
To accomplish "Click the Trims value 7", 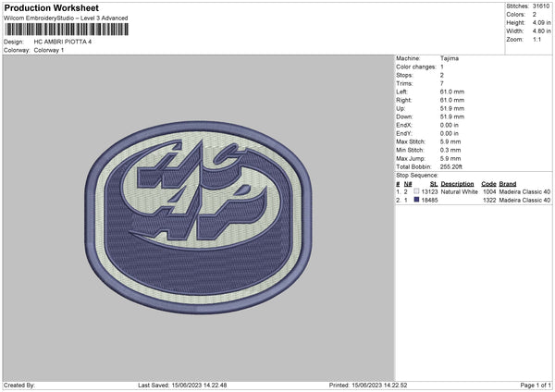I will (x=442, y=83).
